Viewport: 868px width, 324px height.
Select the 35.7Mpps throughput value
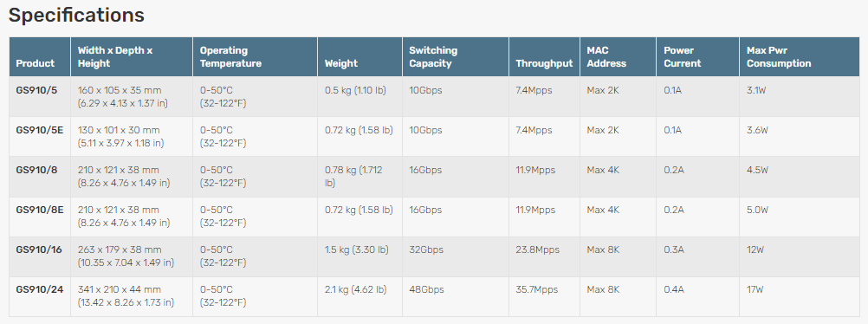[x=537, y=289]
